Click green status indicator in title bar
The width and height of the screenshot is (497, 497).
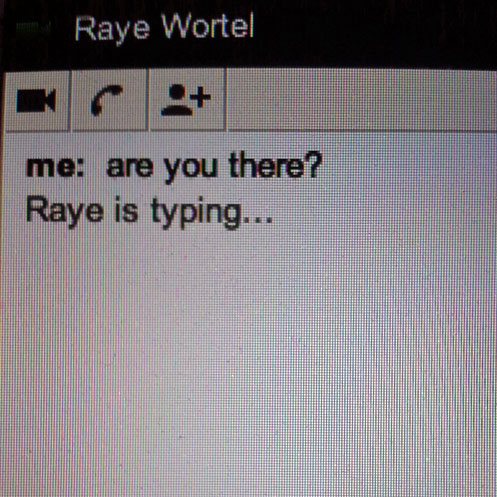[x=33, y=28]
